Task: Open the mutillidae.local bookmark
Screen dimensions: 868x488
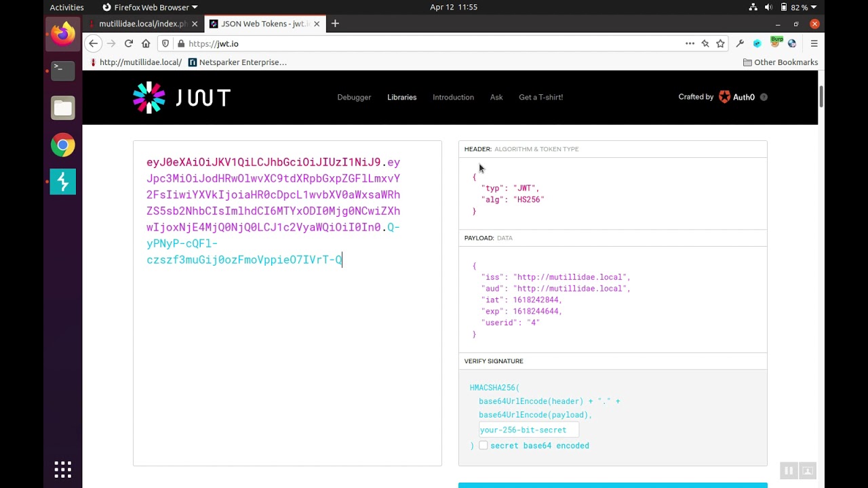Action: (136, 62)
